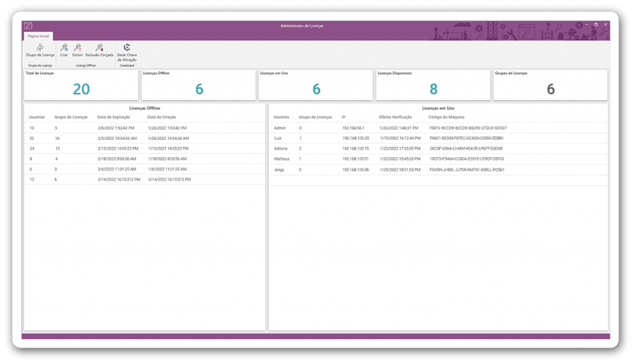The height and width of the screenshot is (364, 634).
Task: Click Usuários header in Licenças Offline table
Action: pos(37,117)
